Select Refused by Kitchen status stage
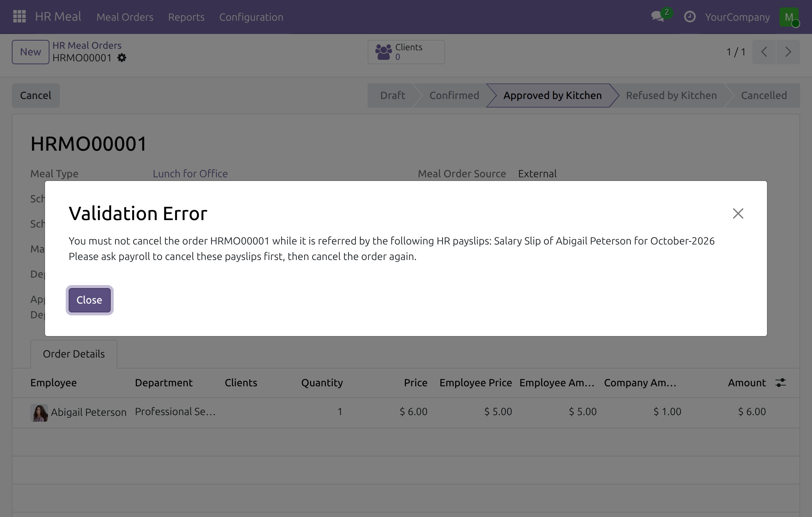This screenshot has width=812, height=517. 671,96
